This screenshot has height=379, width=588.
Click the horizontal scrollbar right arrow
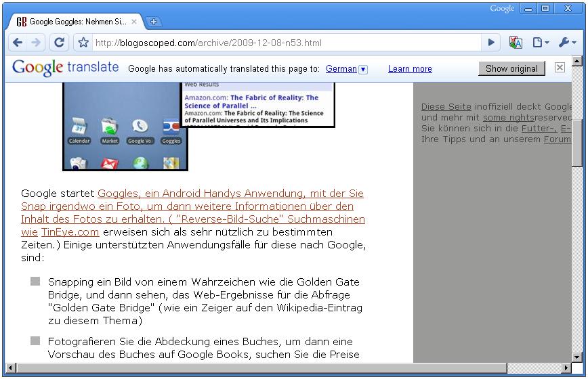click(566, 368)
